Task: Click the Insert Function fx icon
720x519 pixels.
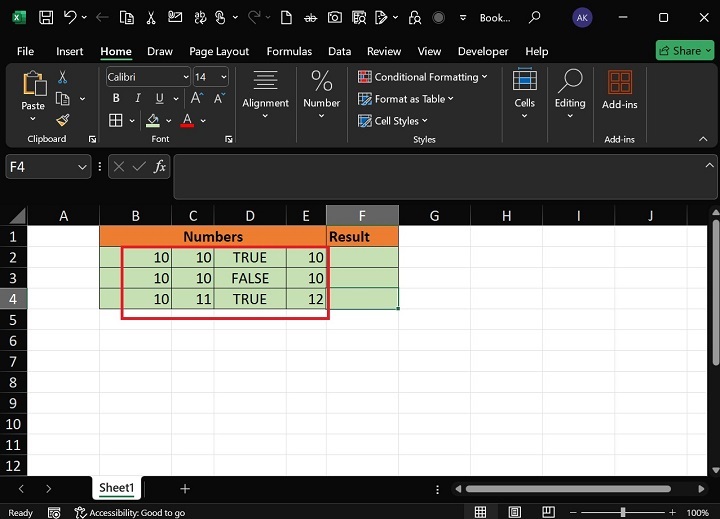Action: [160, 167]
